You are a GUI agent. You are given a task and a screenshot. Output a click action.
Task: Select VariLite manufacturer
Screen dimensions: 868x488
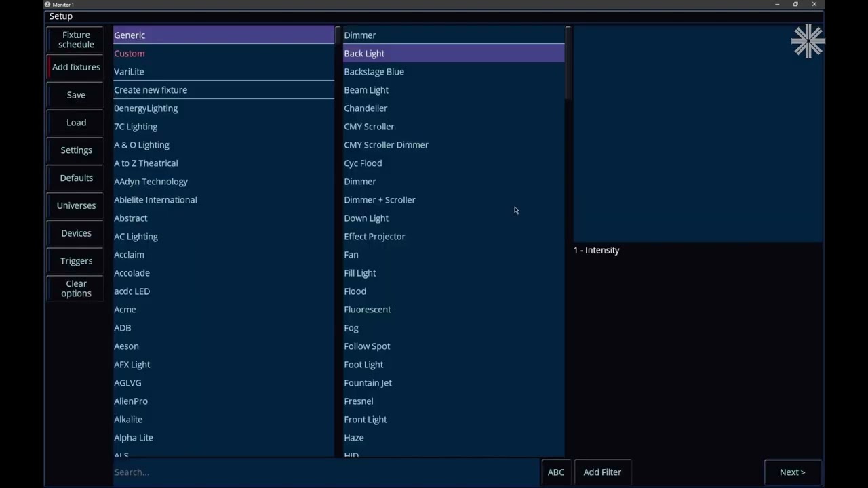(224, 72)
